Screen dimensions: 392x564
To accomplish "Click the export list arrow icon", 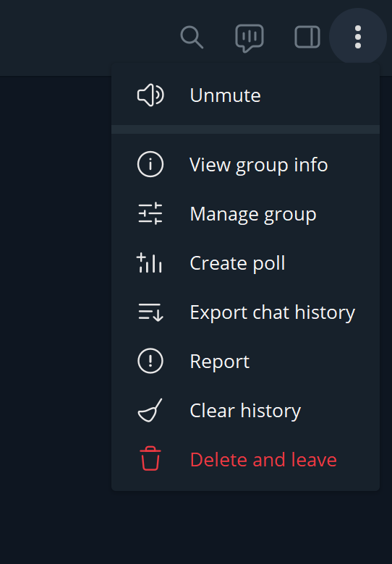I will point(150,312).
